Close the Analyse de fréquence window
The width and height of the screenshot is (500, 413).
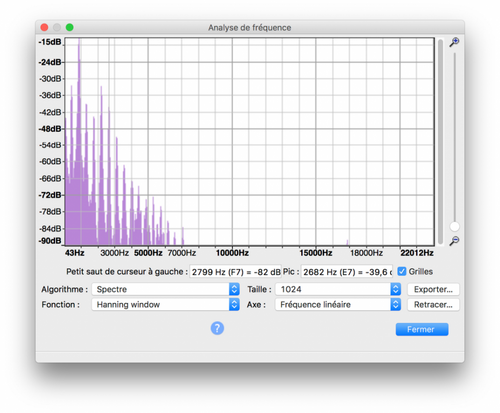click(44, 27)
